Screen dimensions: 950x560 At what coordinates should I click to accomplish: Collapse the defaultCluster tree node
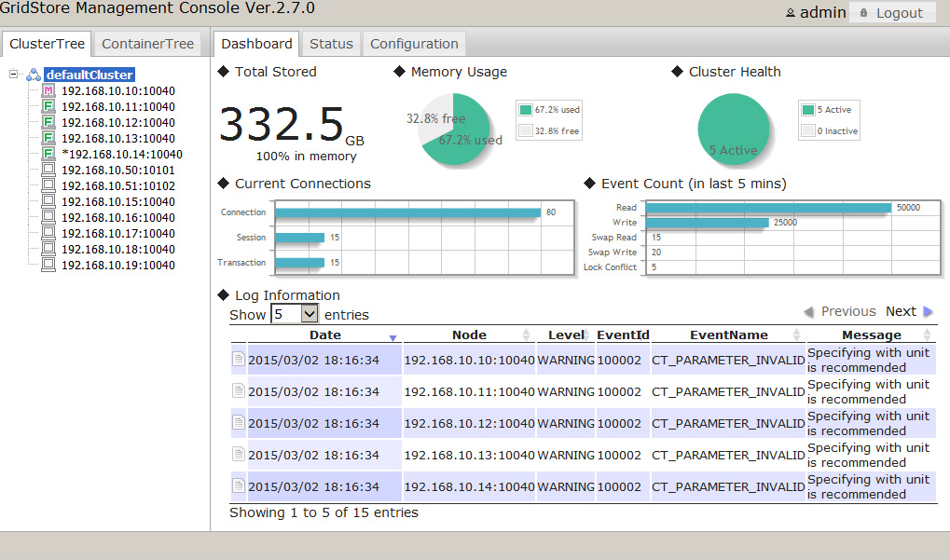pos(12,73)
